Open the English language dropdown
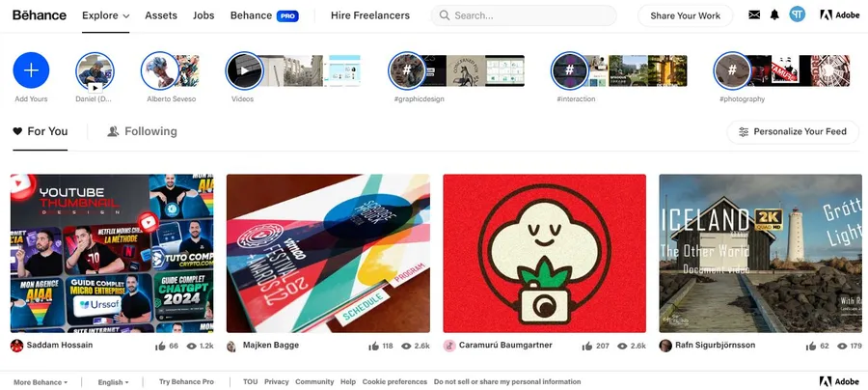Screen dimensions: 868x390 [x=113, y=382]
